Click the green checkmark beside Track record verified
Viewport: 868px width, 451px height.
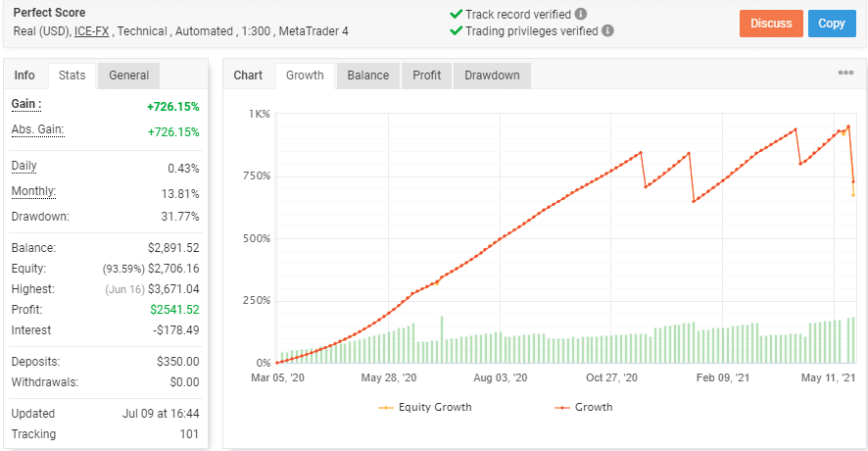(456, 15)
